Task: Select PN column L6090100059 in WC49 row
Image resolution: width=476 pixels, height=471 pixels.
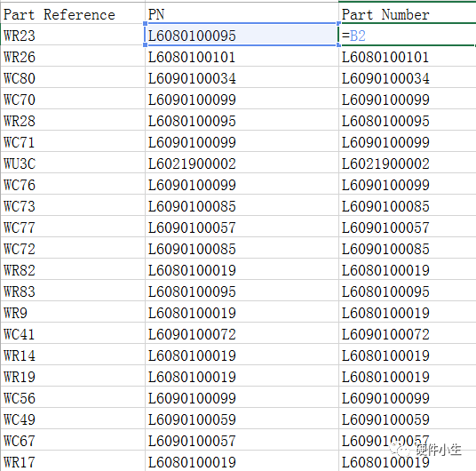Action: [242, 419]
